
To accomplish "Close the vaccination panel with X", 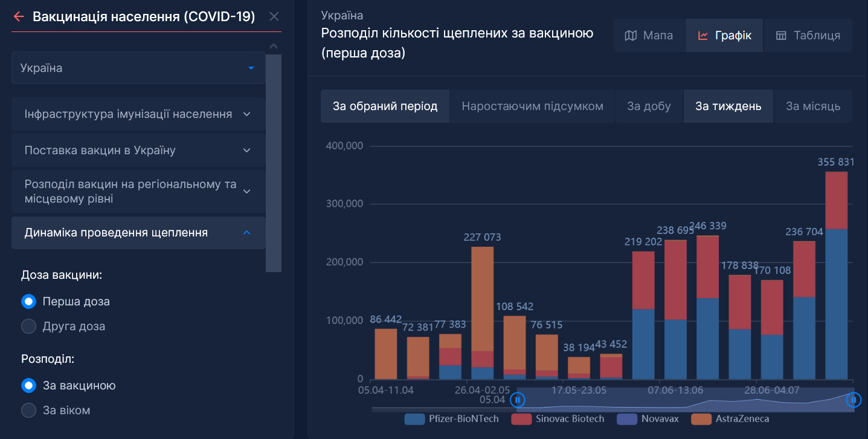I will [274, 16].
